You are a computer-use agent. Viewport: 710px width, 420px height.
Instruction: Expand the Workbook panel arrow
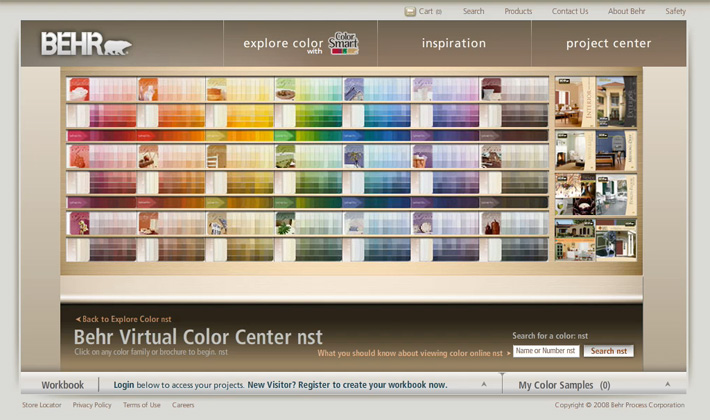coord(484,384)
